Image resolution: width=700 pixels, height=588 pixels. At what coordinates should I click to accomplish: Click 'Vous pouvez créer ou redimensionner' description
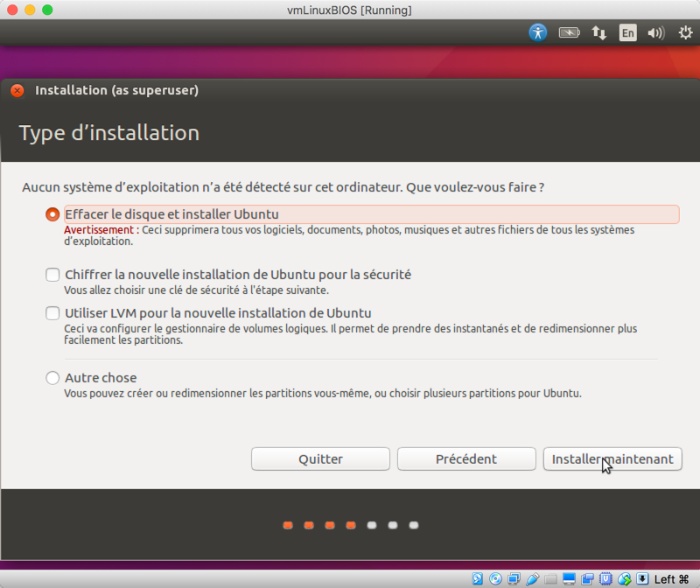click(x=323, y=394)
